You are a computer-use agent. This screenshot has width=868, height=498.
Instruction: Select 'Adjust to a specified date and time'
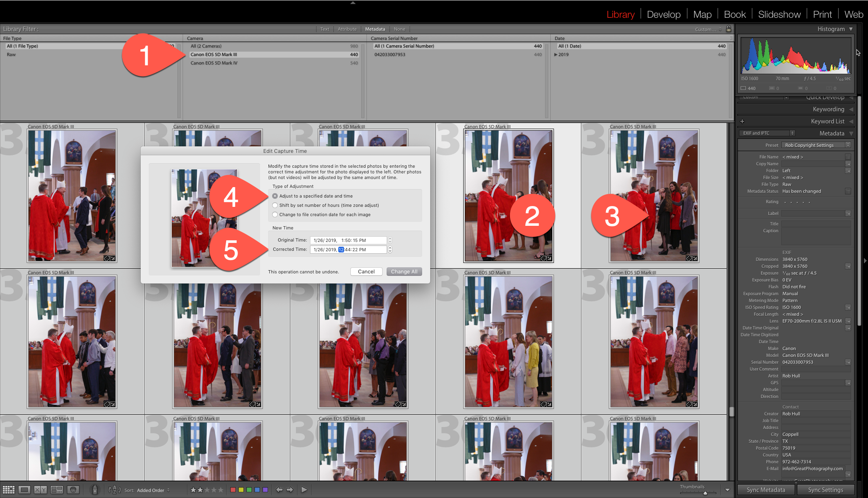[x=275, y=196]
